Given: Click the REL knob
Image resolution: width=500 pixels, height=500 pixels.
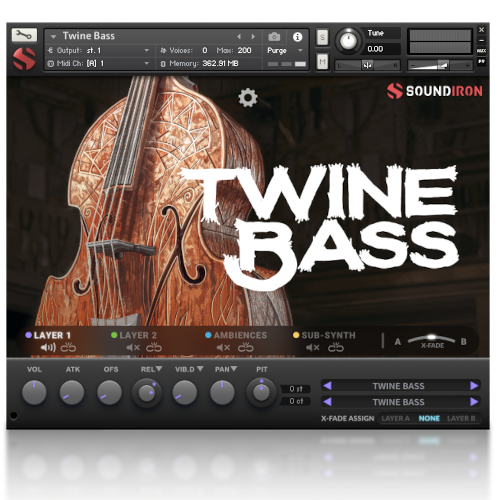Looking at the screenshot, I should pos(147,393).
